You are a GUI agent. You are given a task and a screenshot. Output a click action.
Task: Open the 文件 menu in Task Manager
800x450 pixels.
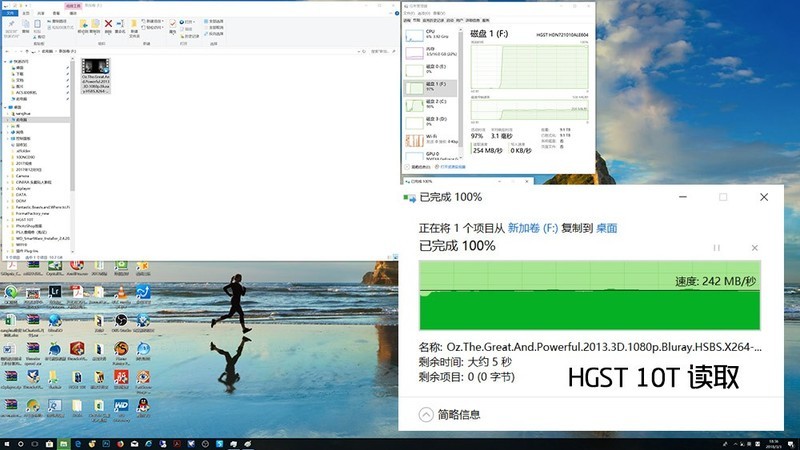click(409, 13)
